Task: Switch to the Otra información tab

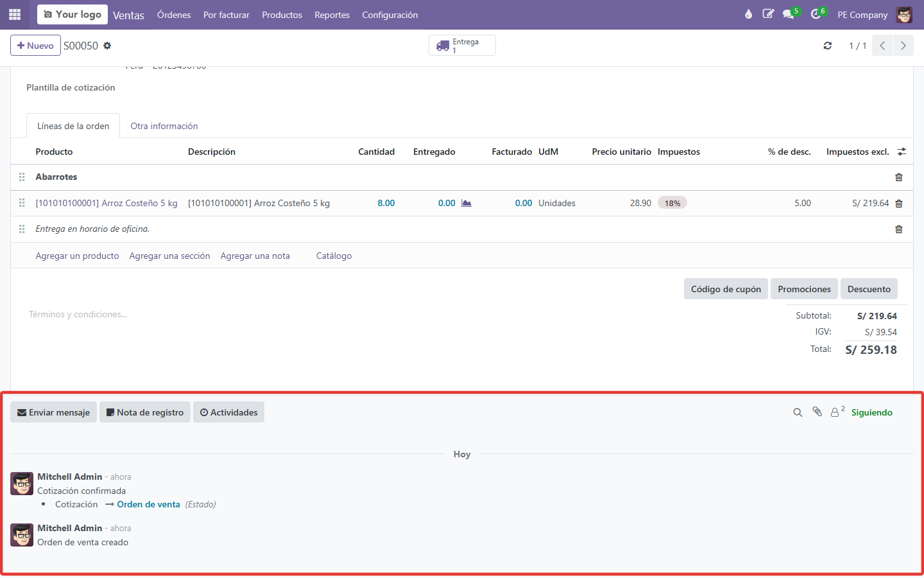Action: [x=164, y=126]
